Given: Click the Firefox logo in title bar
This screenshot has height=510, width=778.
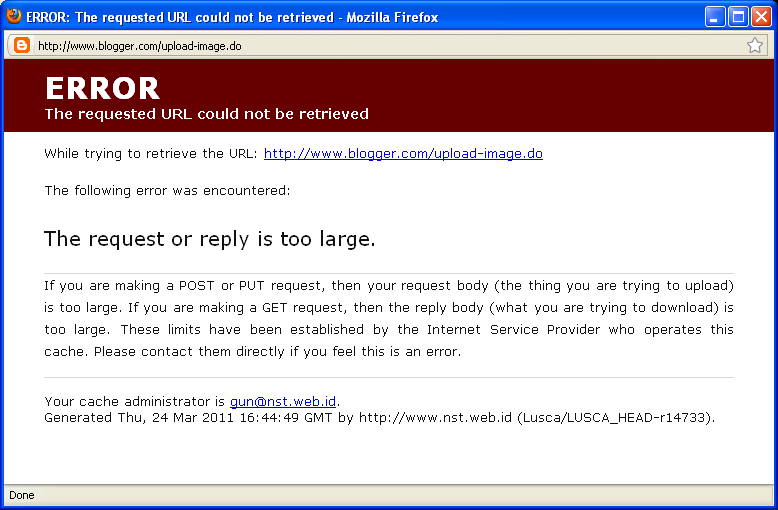Looking at the screenshot, I should [x=13, y=16].
